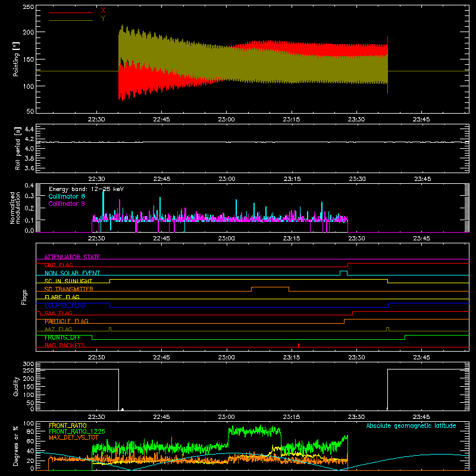Click the ATTENUATOR_STATE flag label
The image size is (476, 476).
(72, 257)
